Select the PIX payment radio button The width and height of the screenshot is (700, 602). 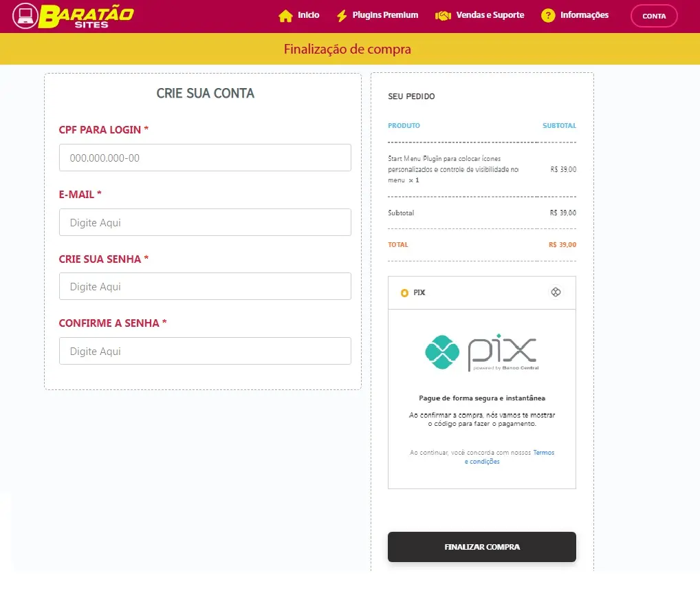click(x=404, y=293)
